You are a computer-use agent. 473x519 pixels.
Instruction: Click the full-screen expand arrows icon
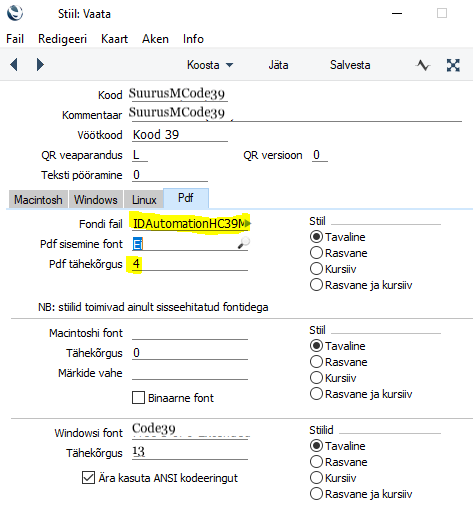click(x=453, y=65)
